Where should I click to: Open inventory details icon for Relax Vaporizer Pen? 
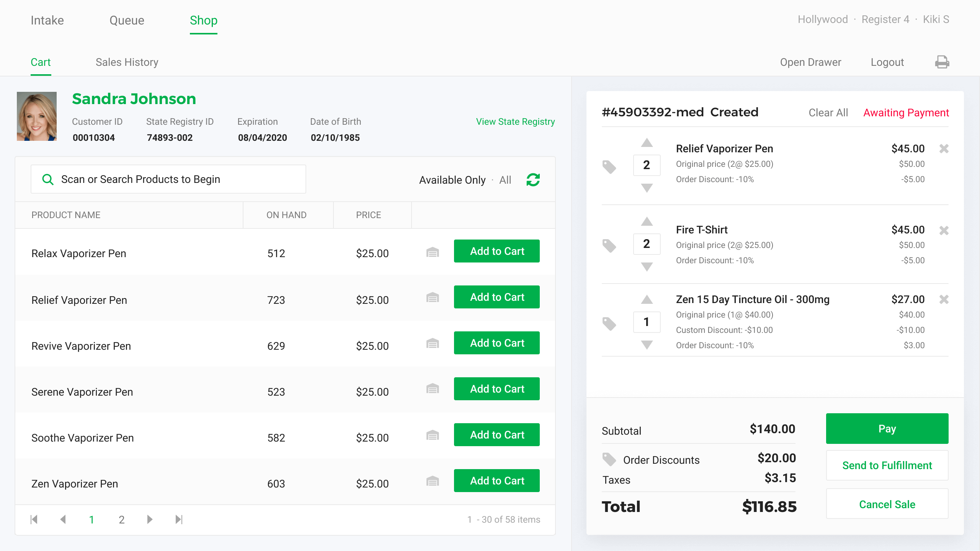tap(433, 252)
